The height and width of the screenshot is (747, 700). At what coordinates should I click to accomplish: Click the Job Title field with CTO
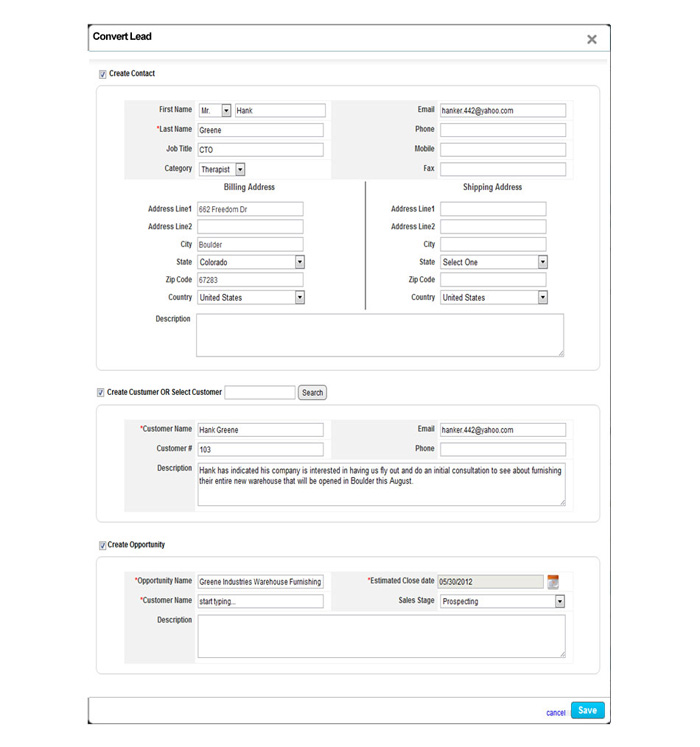click(x=260, y=150)
